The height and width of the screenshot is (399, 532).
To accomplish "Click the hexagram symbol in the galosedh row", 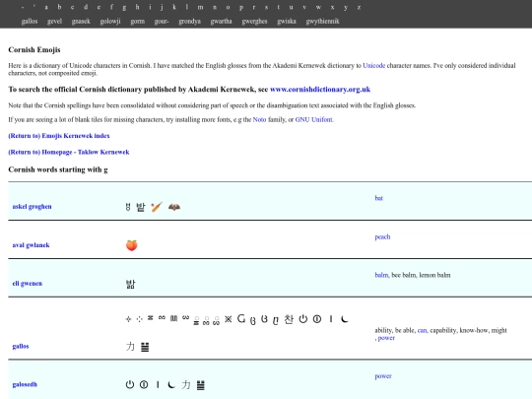I will click(201, 385).
